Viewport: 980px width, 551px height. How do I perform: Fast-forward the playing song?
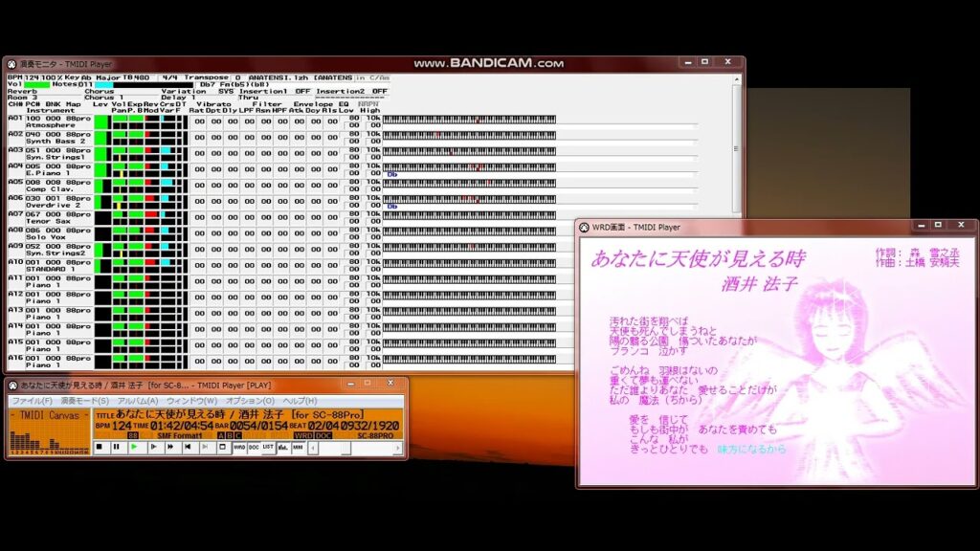coord(168,447)
